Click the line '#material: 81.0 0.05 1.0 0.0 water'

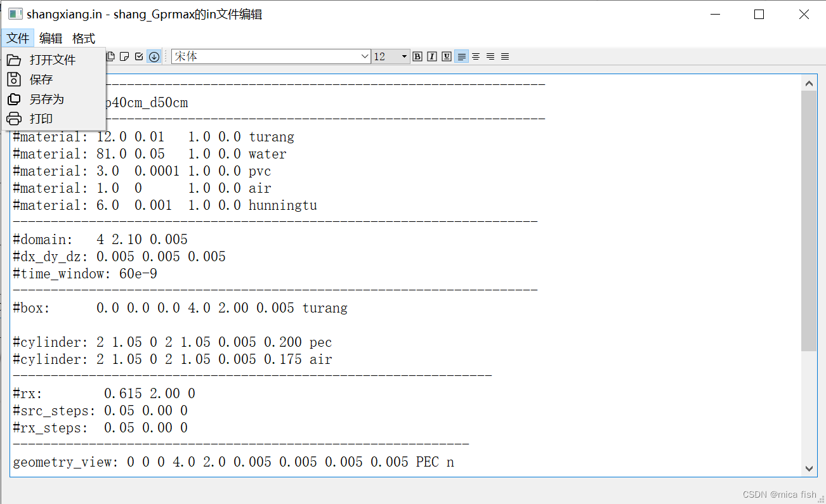(150, 154)
